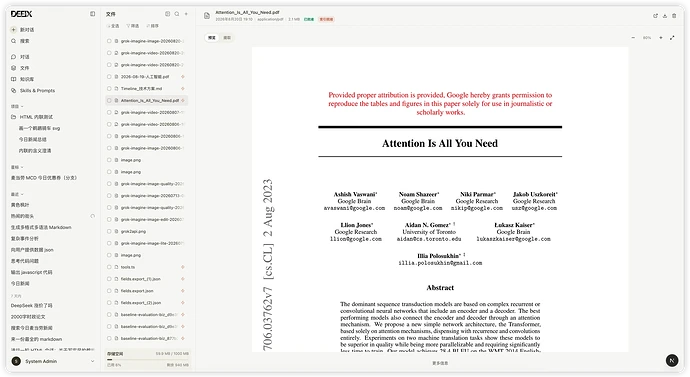Delete the PDF using the trash icon

click(x=674, y=16)
